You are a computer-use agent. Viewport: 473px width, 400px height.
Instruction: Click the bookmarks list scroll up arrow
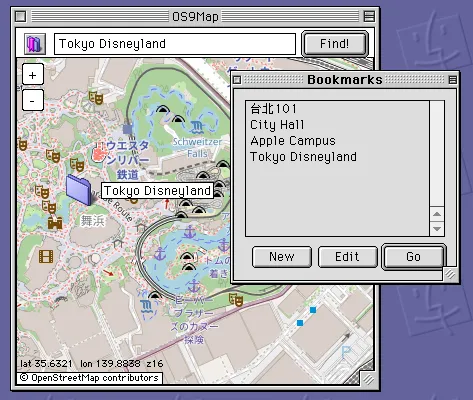point(437,213)
